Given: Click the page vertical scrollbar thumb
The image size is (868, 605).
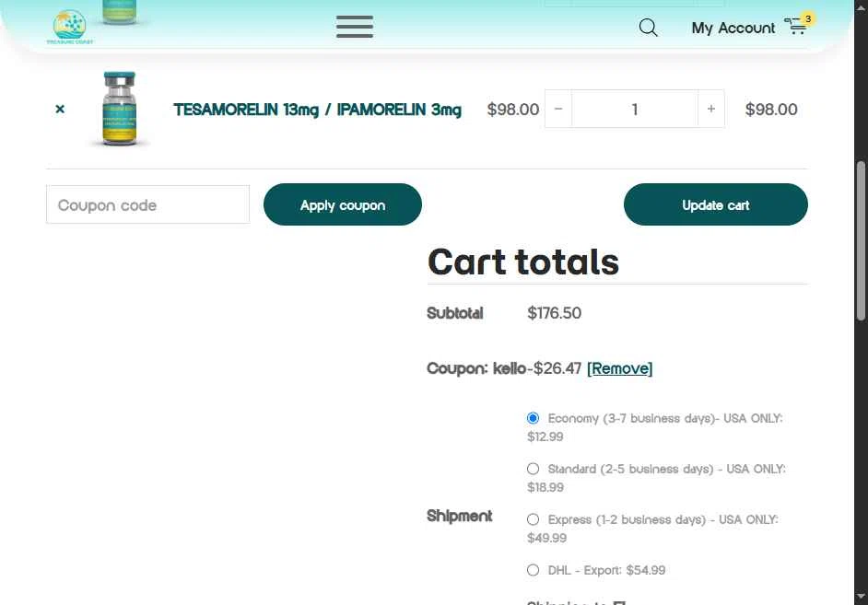Looking at the screenshot, I should tap(861, 240).
